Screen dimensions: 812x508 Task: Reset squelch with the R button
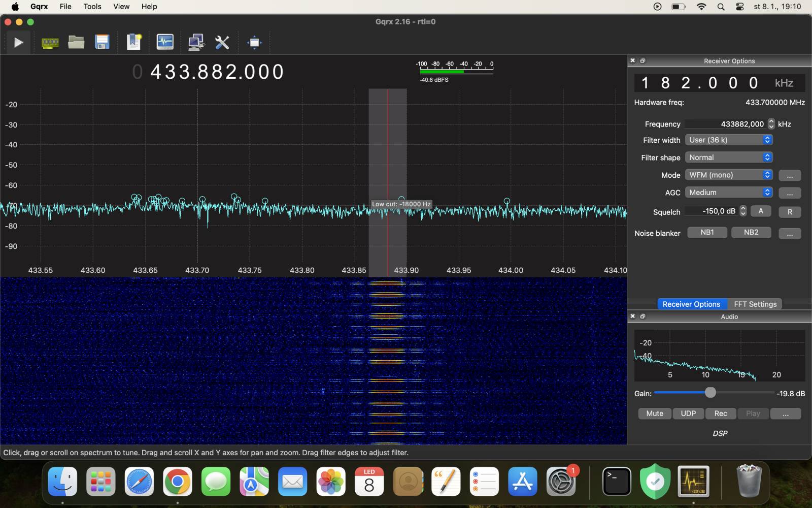click(790, 212)
